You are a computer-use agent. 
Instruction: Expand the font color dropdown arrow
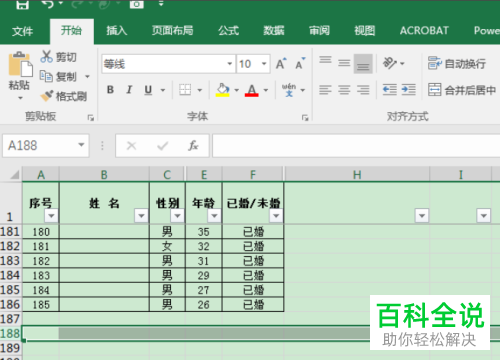(266, 90)
